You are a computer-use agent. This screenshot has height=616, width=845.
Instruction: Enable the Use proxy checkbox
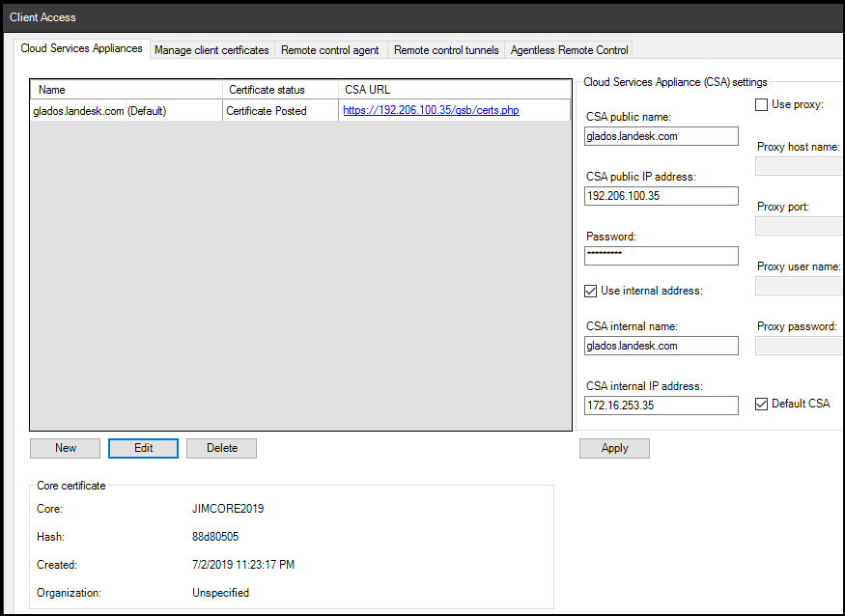[x=761, y=104]
